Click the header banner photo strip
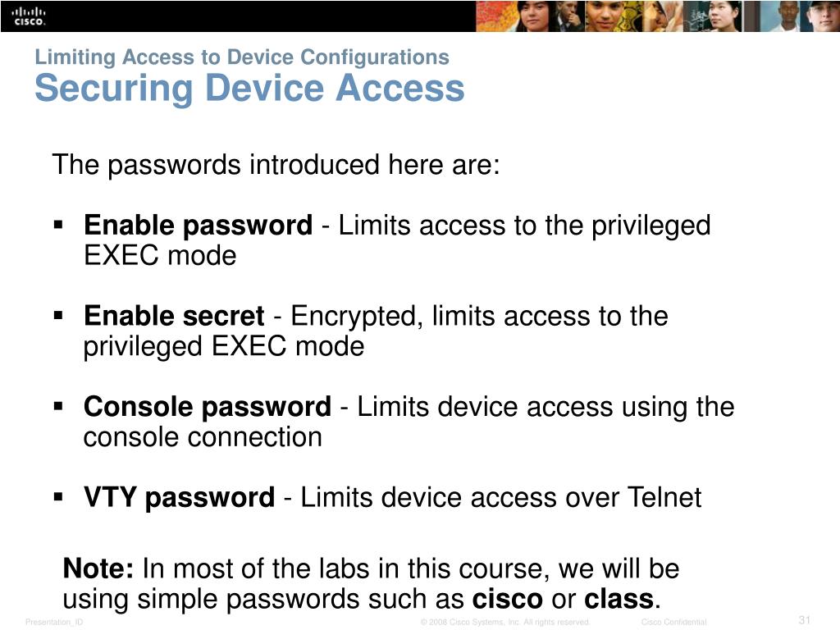The width and height of the screenshot is (840, 630). pyautogui.click(x=658, y=16)
